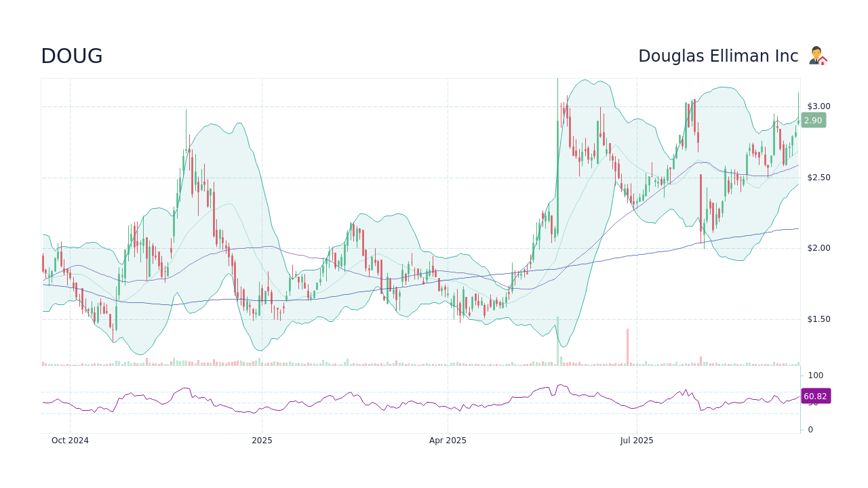Click the purple 60.82 RSI value badge
This screenshot has height=488, width=868.
816,396
